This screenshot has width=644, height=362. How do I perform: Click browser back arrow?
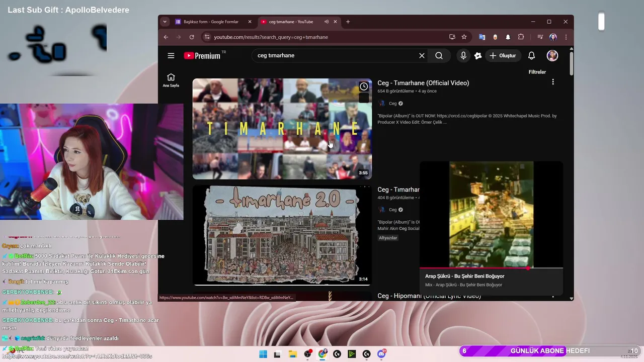point(166,37)
